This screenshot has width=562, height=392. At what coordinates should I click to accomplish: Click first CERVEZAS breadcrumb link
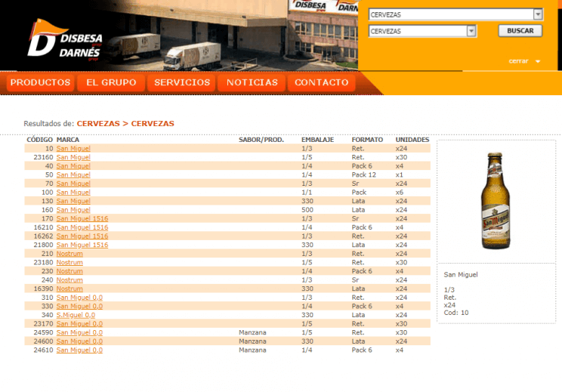point(98,123)
